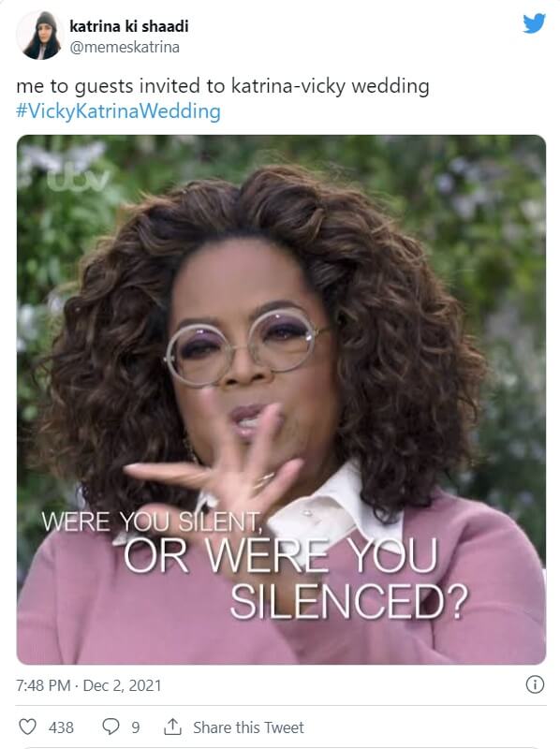Open the @memeskatrina handle link

(x=125, y=48)
